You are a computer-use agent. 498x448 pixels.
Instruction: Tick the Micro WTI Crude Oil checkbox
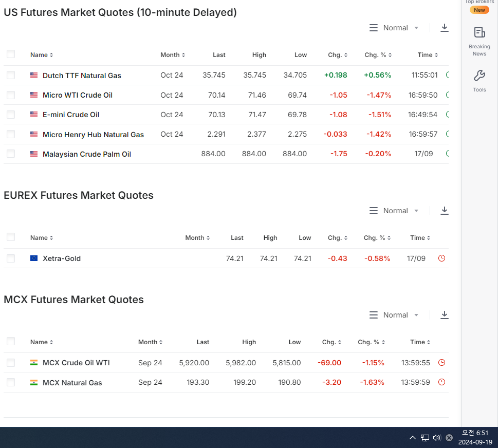click(11, 95)
